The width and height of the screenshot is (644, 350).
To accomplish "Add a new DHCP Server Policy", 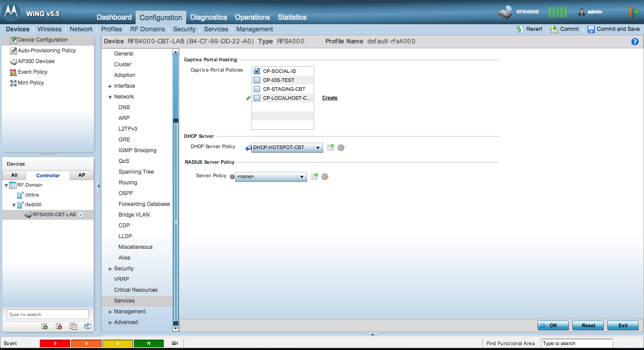I will (330, 147).
